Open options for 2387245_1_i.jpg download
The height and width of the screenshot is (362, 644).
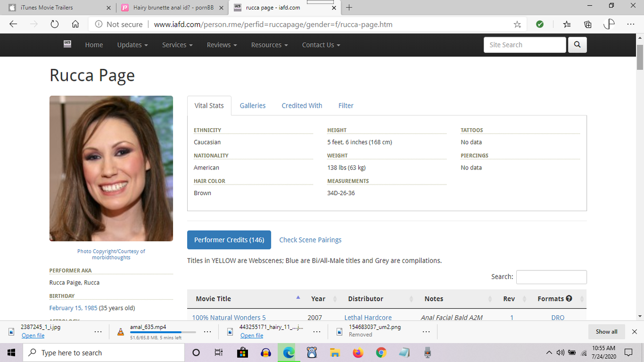[98, 332]
